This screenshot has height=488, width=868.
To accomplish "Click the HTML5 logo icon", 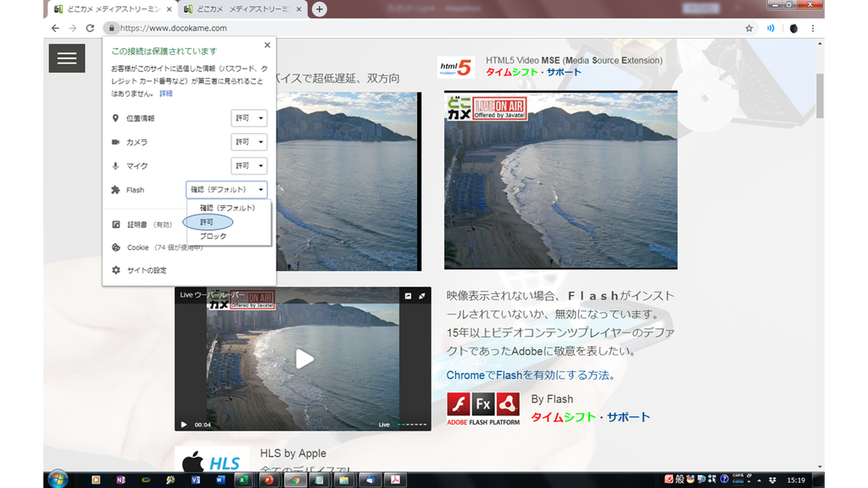I will 456,68.
